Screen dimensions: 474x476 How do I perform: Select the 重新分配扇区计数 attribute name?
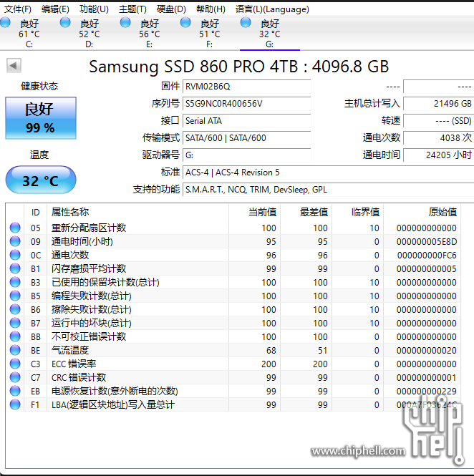[89, 228]
